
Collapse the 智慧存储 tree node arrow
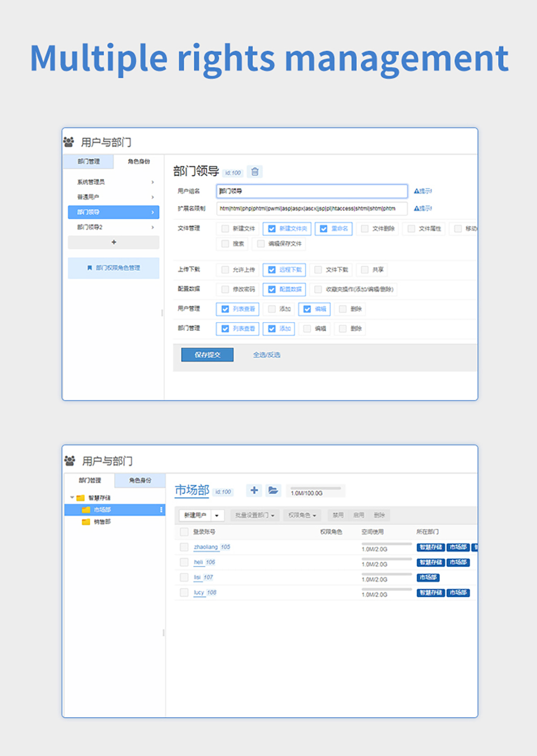pos(72,498)
